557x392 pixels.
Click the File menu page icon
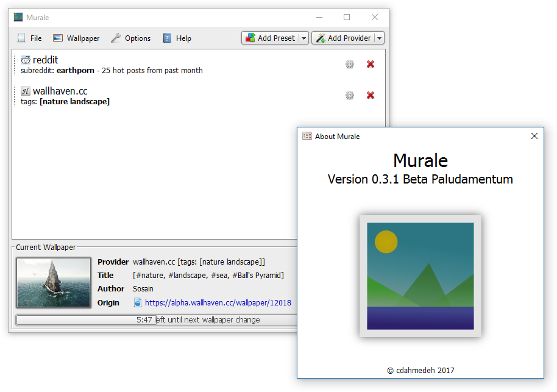[21, 38]
